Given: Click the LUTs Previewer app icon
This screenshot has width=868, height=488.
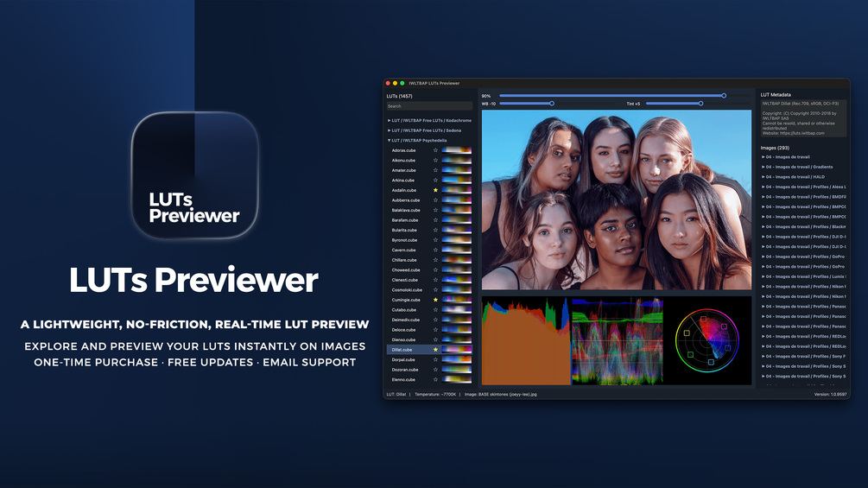Looking at the screenshot, I should pyautogui.click(x=195, y=175).
